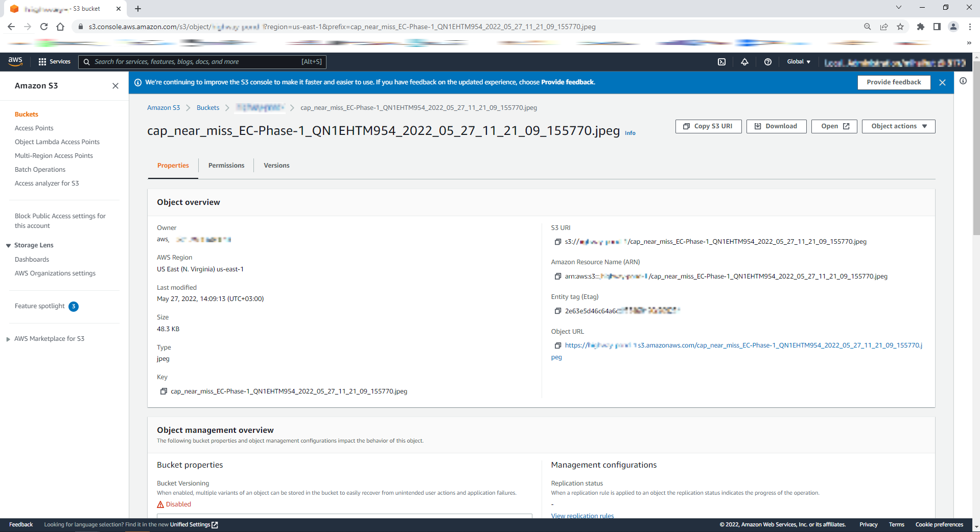Click the Download button
980x532 pixels.
tap(776, 126)
